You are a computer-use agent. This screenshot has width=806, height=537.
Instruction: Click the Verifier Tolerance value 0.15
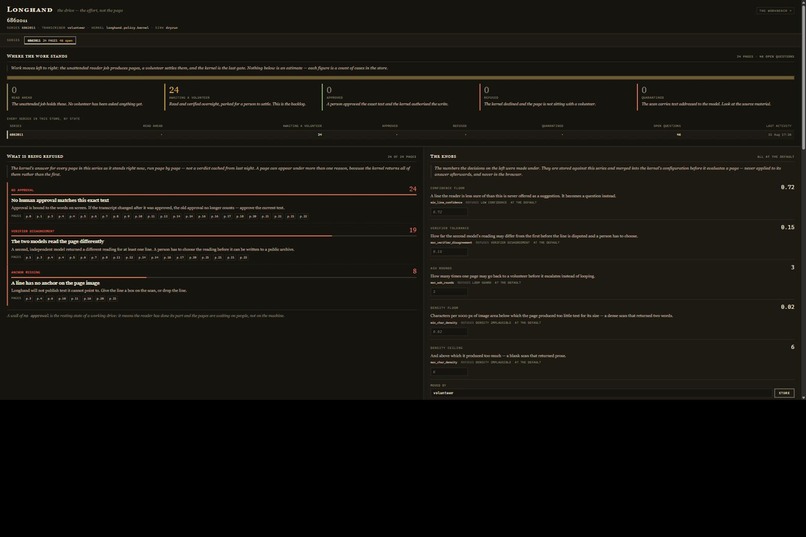(787, 227)
